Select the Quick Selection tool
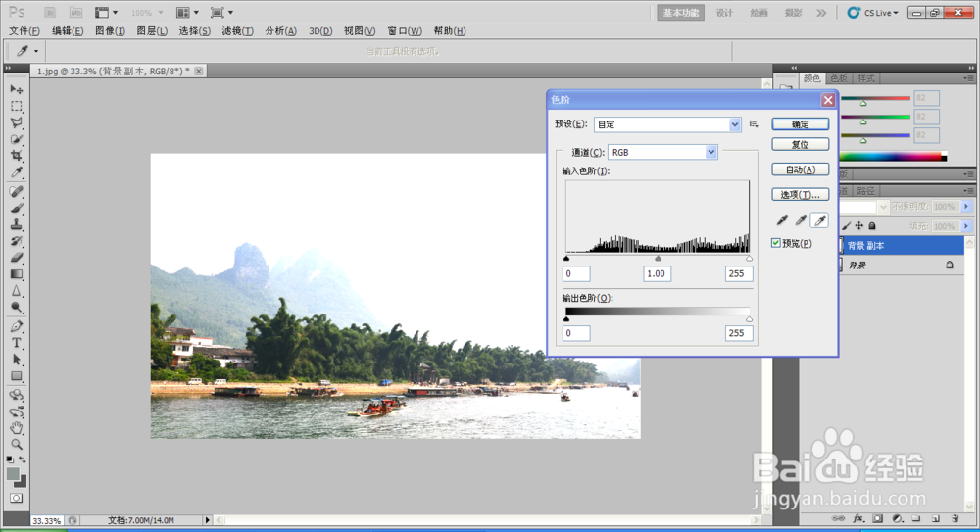980x532 pixels. tap(17, 139)
